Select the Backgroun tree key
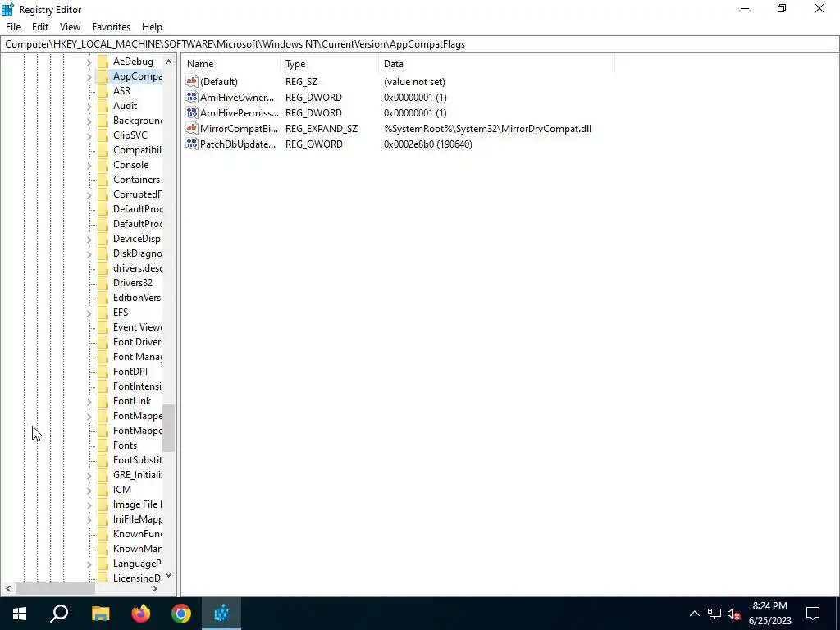Image resolution: width=840 pixels, height=630 pixels. click(x=137, y=121)
